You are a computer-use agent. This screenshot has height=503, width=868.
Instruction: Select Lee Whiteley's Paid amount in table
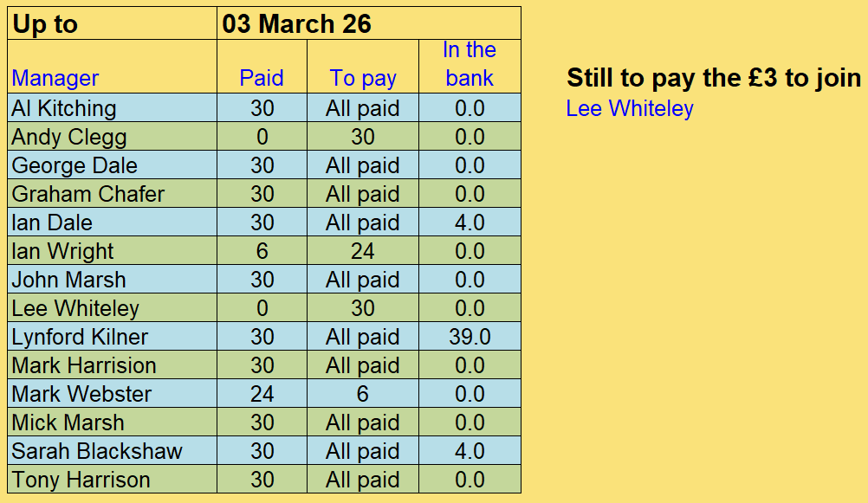click(262, 308)
